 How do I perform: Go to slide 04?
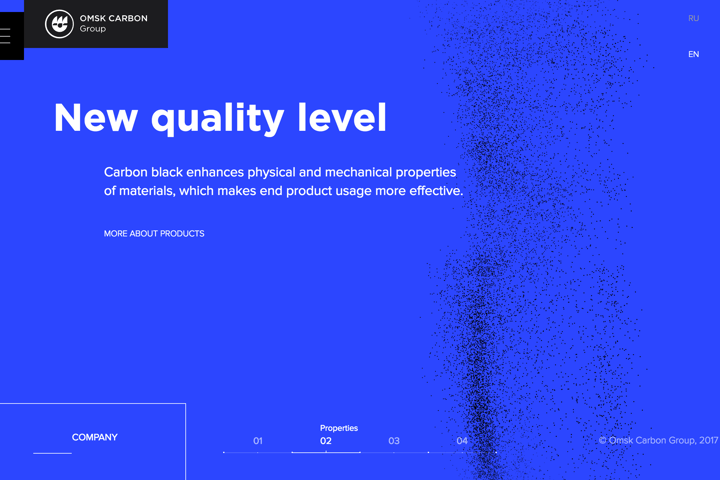coord(462,441)
